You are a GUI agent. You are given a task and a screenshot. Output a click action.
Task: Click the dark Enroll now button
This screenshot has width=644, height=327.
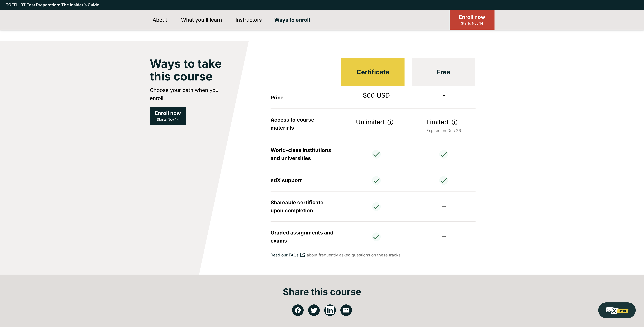click(x=168, y=116)
